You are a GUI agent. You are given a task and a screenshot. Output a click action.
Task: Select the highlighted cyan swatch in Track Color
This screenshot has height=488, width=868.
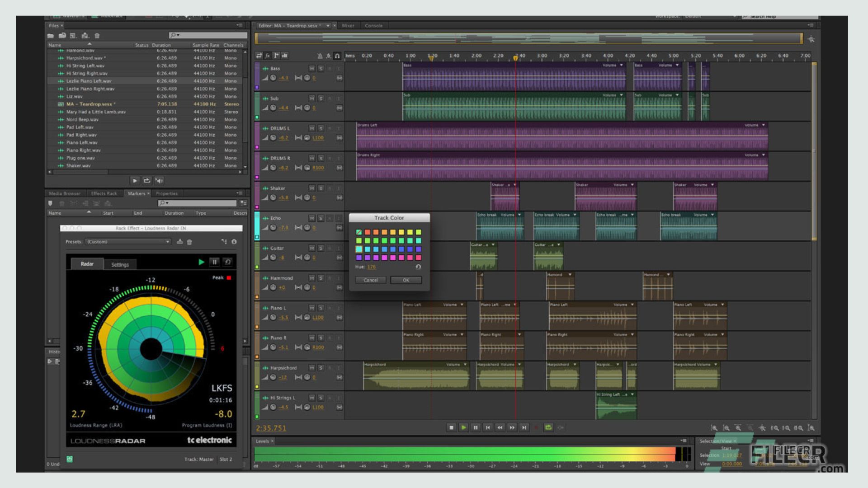pos(359,249)
